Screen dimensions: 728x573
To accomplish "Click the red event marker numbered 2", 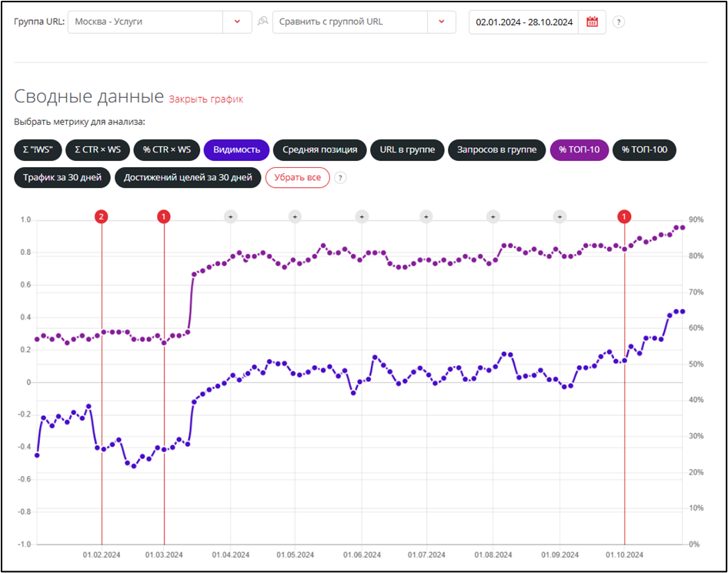I will 102,216.
